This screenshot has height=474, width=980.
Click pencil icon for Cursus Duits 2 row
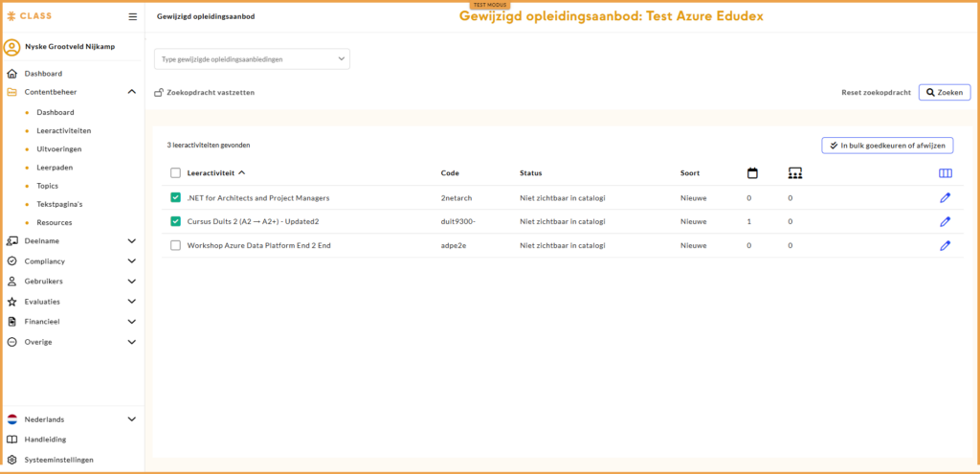(x=945, y=221)
